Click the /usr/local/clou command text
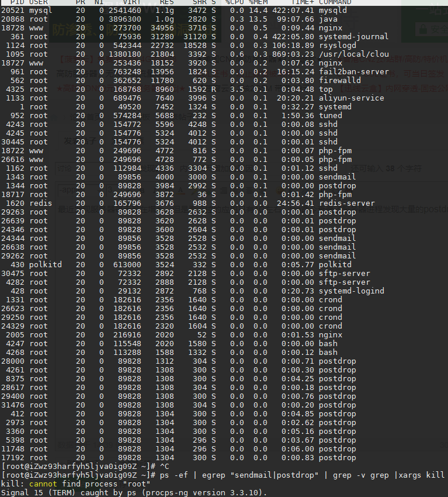 tap(354, 54)
